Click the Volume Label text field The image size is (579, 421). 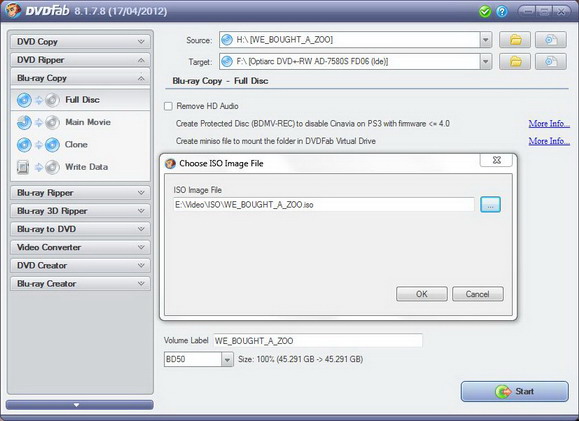(x=318, y=340)
